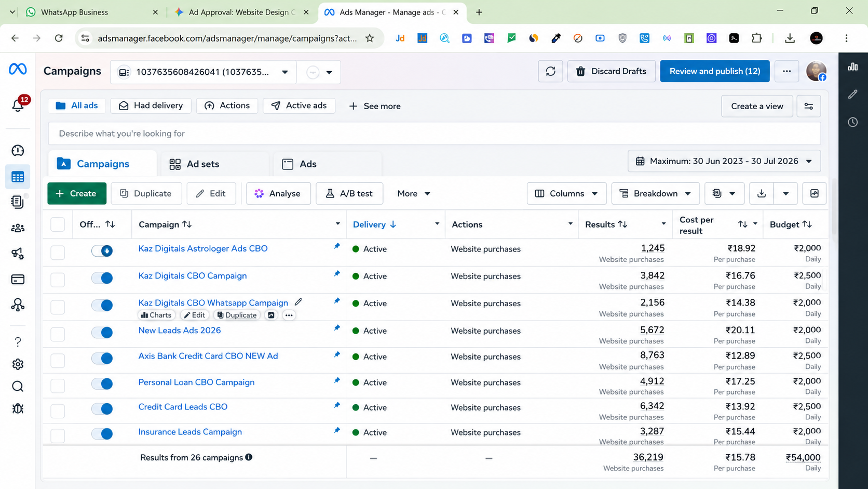868x489 pixels.
Task: Toggle off Kaz Digitals Astrologer Ads CBO
Action: tap(102, 251)
